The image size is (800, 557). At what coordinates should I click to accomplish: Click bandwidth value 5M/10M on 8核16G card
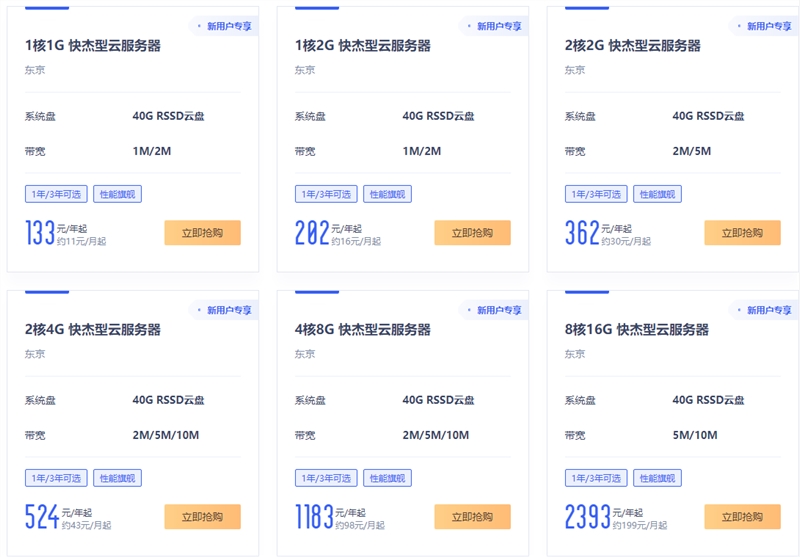694,435
